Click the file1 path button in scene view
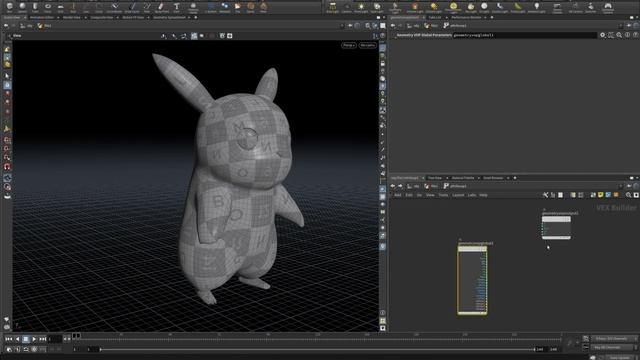The height and width of the screenshot is (360, 640). (44, 26)
